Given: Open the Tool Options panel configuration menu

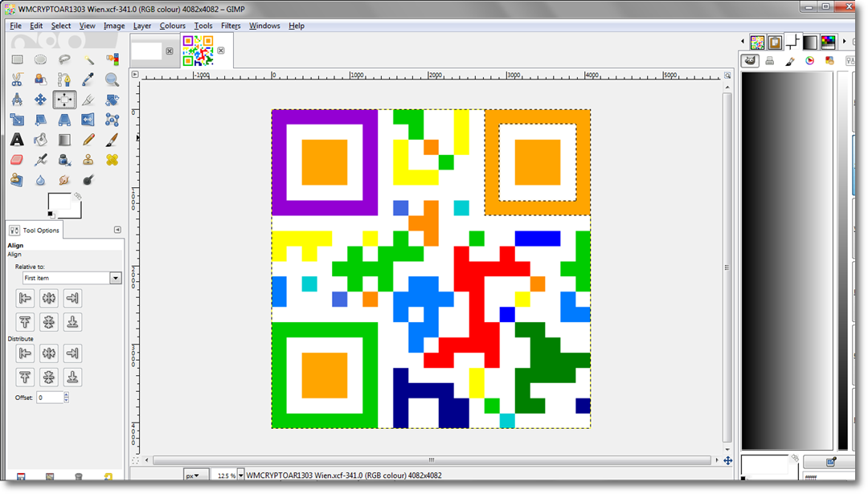Looking at the screenshot, I should 117,230.
